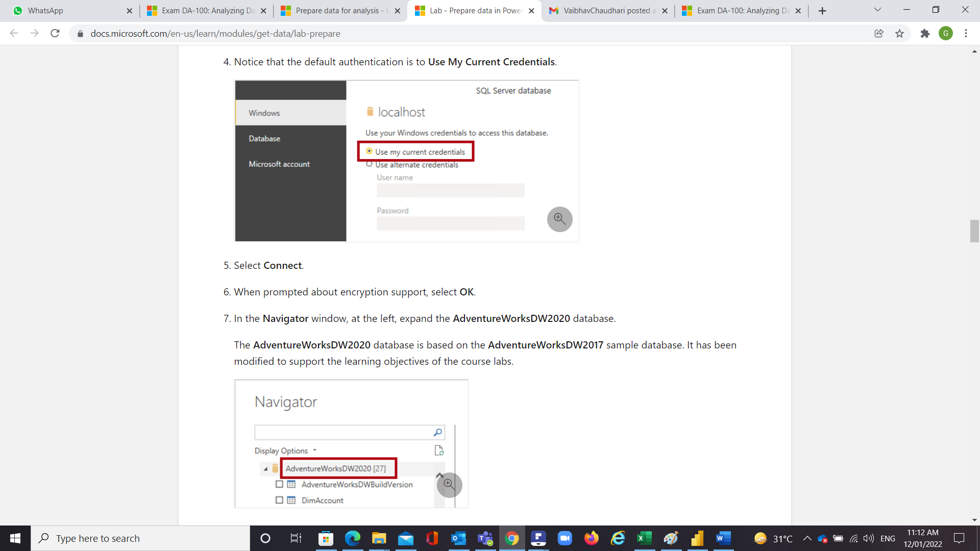Launch Microsoft Store from taskbar
980x551 pixels.
326,538
